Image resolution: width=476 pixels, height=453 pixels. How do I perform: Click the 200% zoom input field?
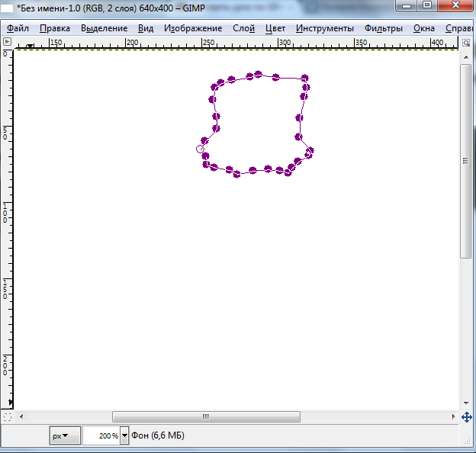click(x=101, y=435)
